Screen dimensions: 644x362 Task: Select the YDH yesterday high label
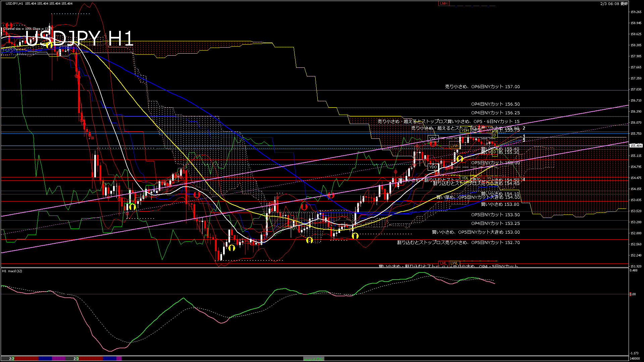[465, 131]
